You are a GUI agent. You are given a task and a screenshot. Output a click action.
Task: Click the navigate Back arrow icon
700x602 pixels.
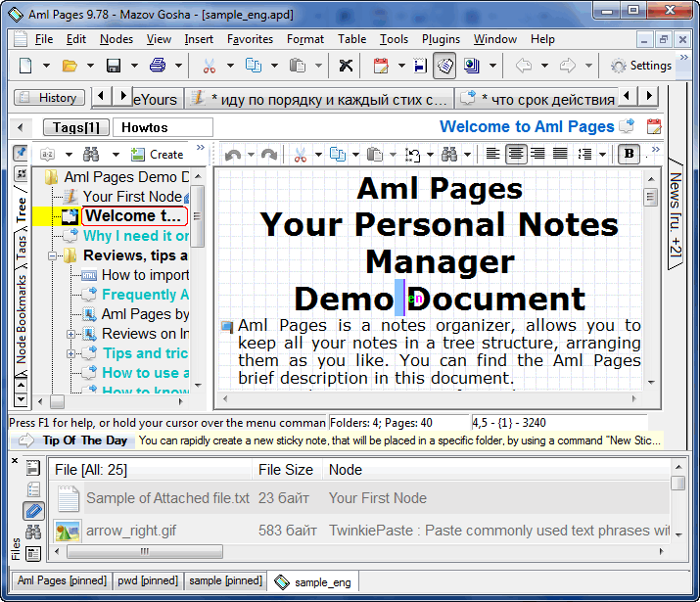pyautogui.click(x=524, y=66)
